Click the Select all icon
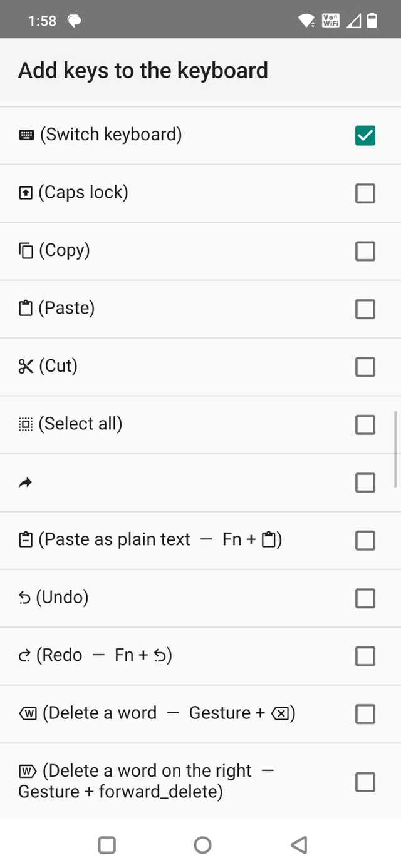 click(x=25, y=424)
